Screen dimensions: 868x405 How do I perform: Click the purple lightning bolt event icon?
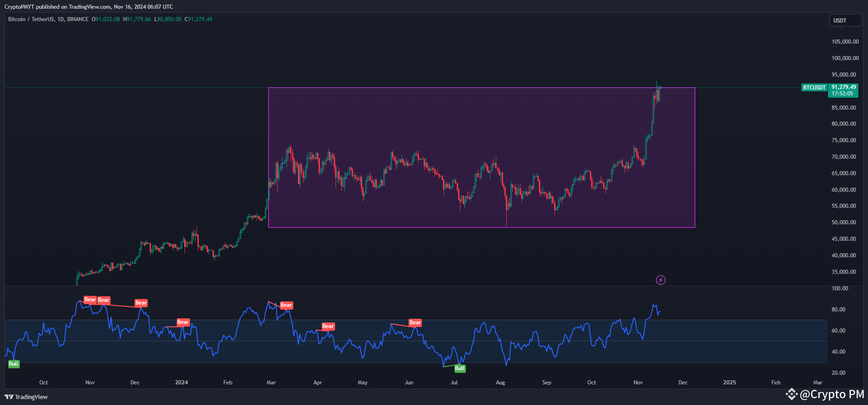click(661, 280)
